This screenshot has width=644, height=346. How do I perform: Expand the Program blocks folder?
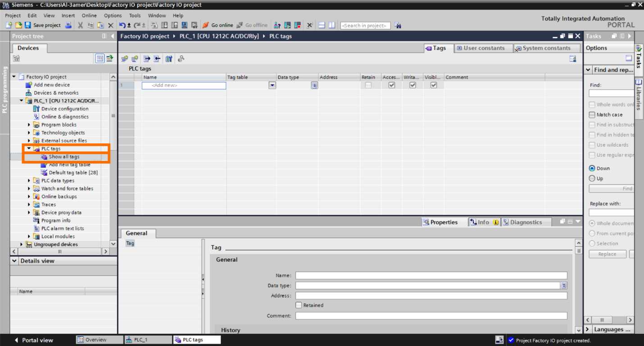coord(29,125)
